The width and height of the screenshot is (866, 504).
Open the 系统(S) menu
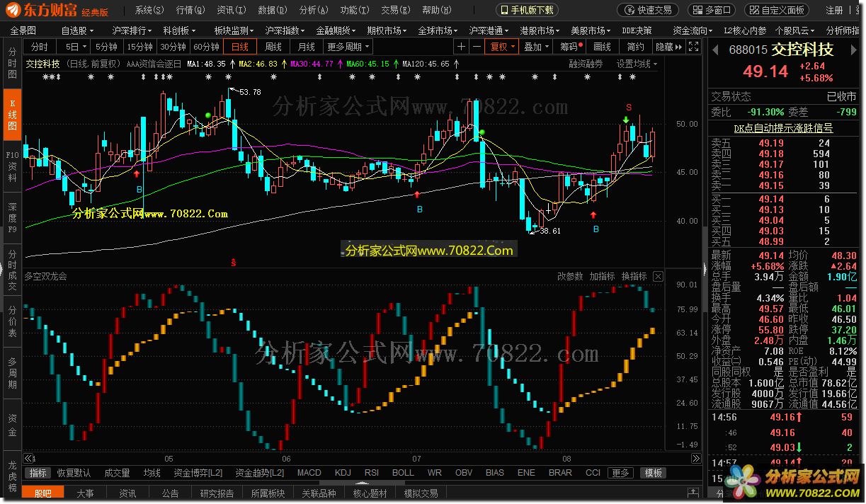149,10
